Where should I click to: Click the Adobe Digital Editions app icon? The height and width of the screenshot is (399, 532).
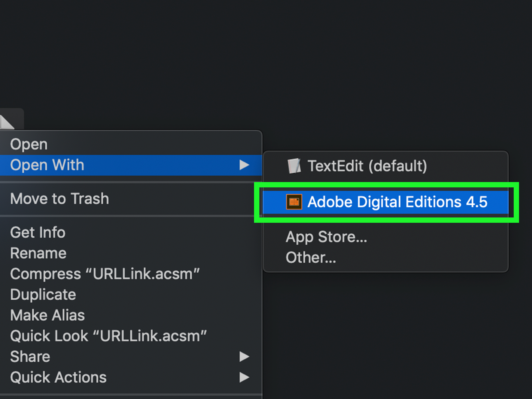(294, 202)
